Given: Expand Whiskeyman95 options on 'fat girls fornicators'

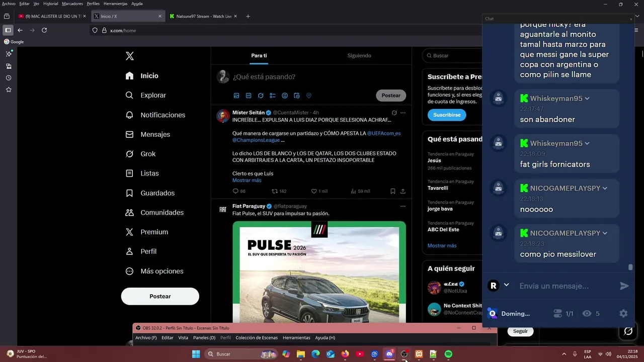Looking at the screenshot, I should pos(587,143).
